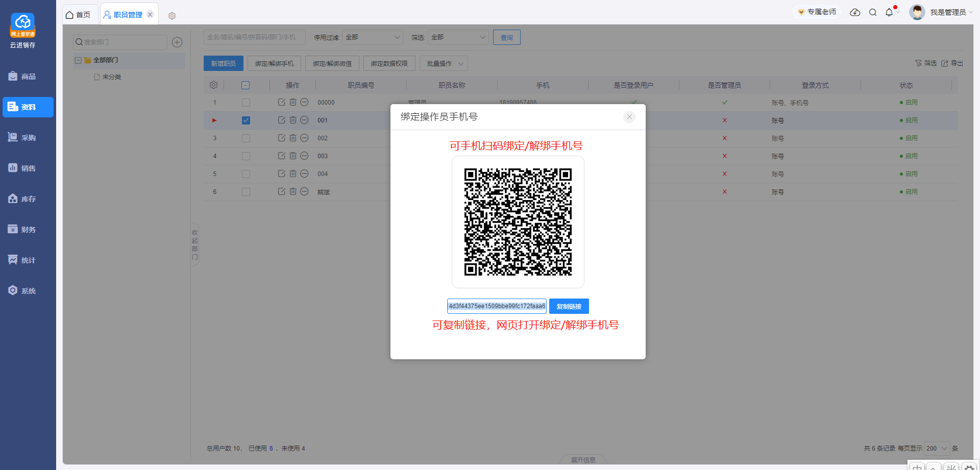Switch to the 首页 tab

[x=79, y=15]
